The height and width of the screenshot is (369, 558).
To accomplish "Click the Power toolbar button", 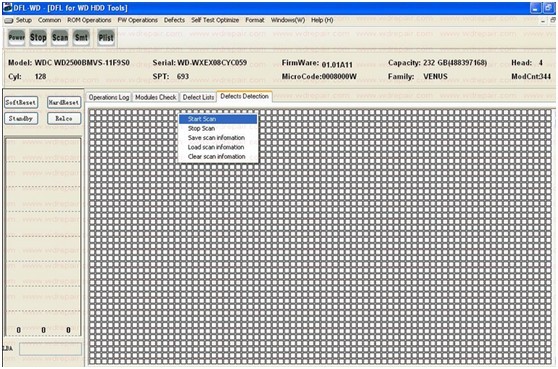I will tap(16, 37).
